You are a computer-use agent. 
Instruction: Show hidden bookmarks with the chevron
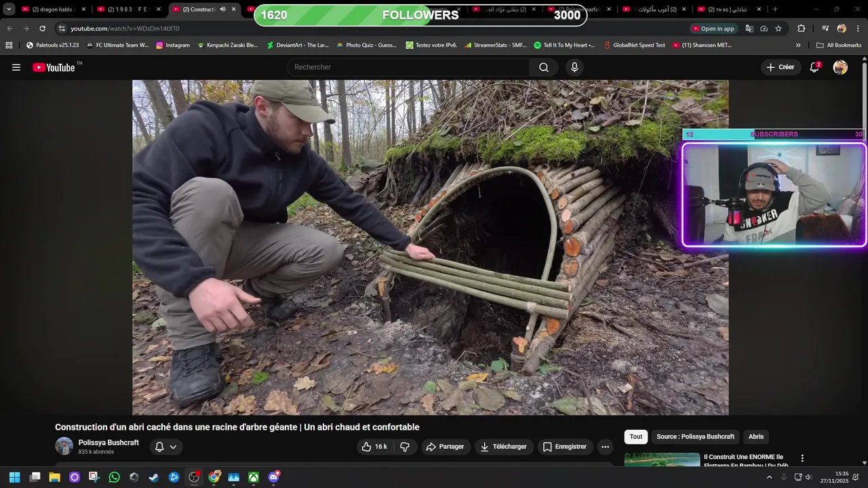[798, 45]
